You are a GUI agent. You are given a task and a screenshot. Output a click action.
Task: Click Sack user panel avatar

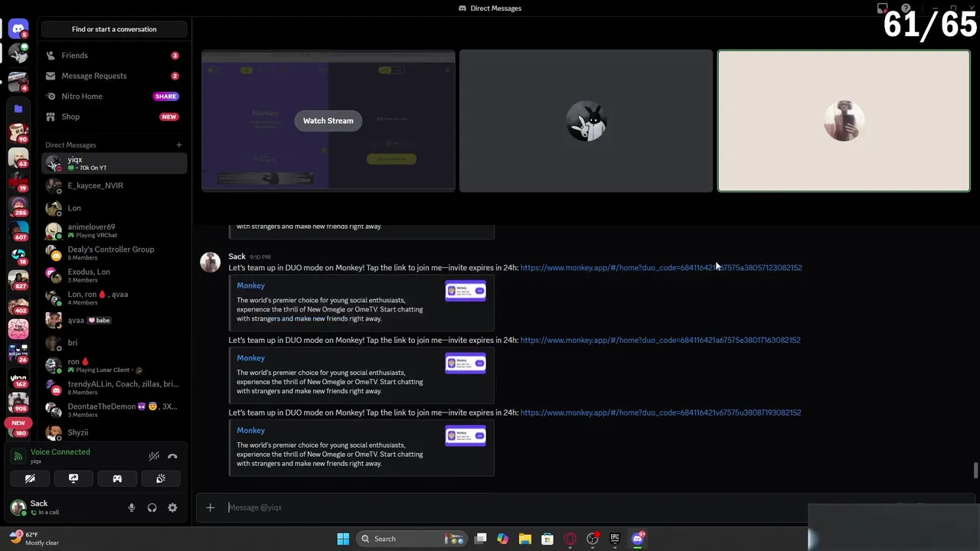(x=18, y=507)
